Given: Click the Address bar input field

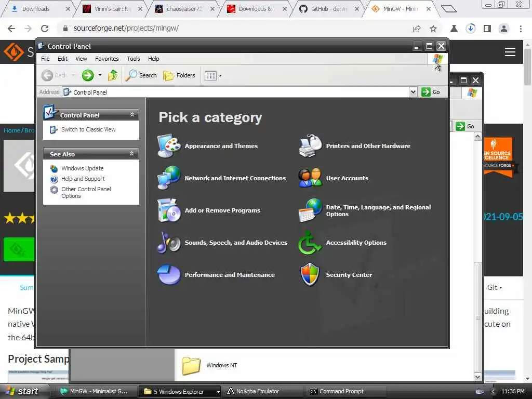Looking at the screenshot, I should pos(236,92).
